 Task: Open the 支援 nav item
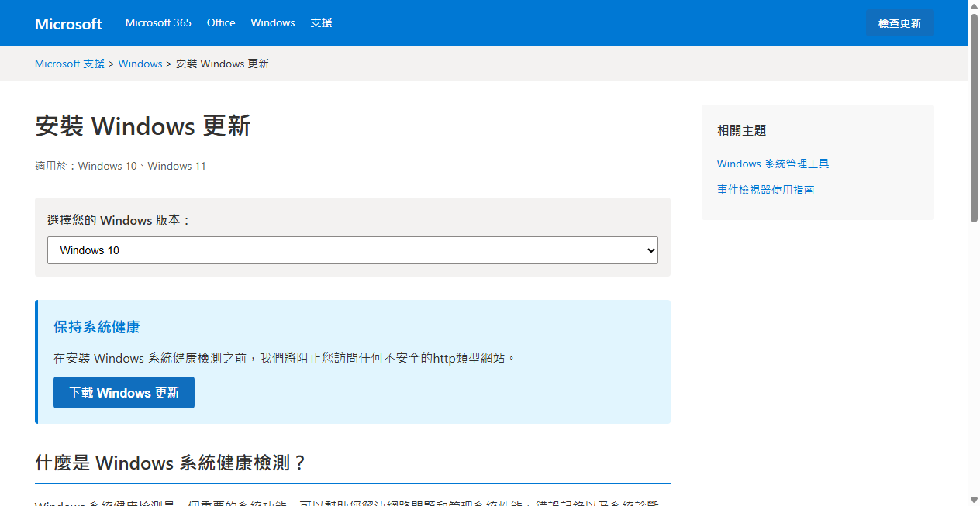321,22
